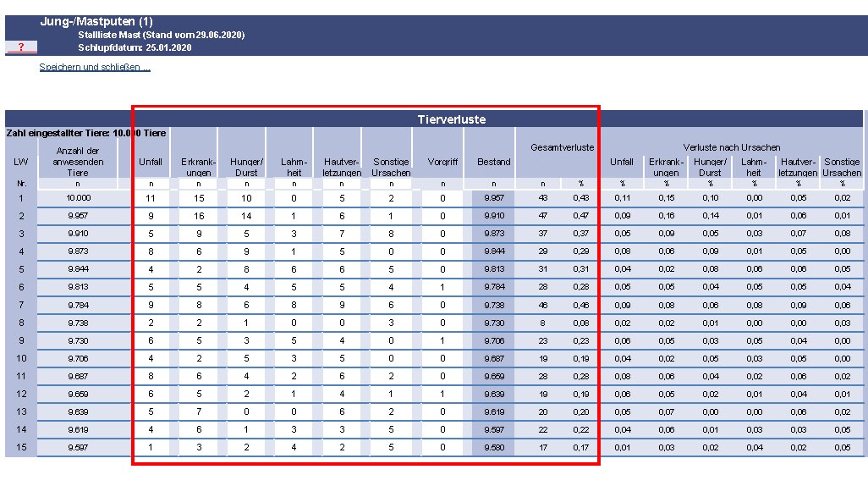Select the Hunger/Durst cell for LW 4

(x=246, y=251)
